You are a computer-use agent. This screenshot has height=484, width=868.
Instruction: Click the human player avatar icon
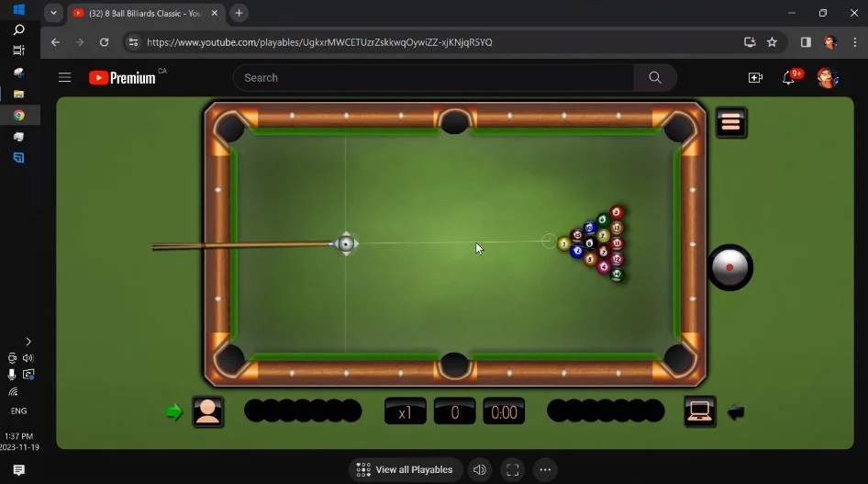pyautogui.click(x=208, y=411)
